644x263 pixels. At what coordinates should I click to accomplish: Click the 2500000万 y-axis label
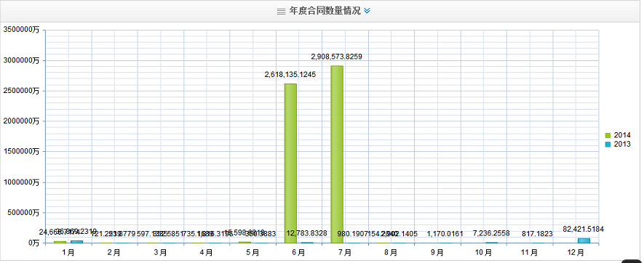[x=21, y=91]
